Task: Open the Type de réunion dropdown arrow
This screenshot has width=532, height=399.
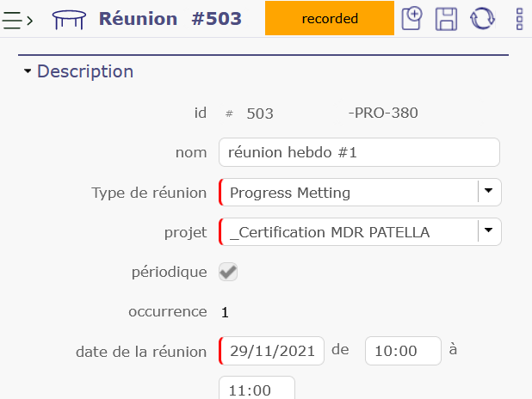Action: 489,192
